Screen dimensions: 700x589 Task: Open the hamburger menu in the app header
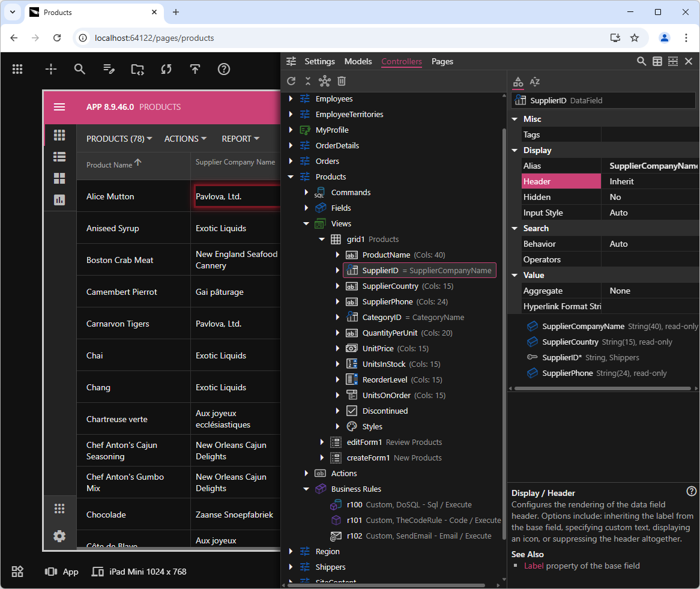59,107
